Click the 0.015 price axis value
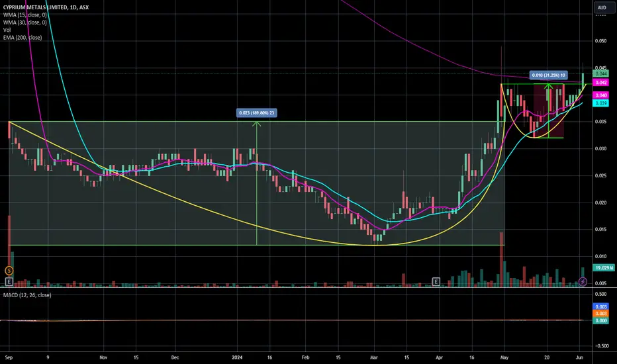This screenshot has height=364, width=617. click(x=601, y=229)
